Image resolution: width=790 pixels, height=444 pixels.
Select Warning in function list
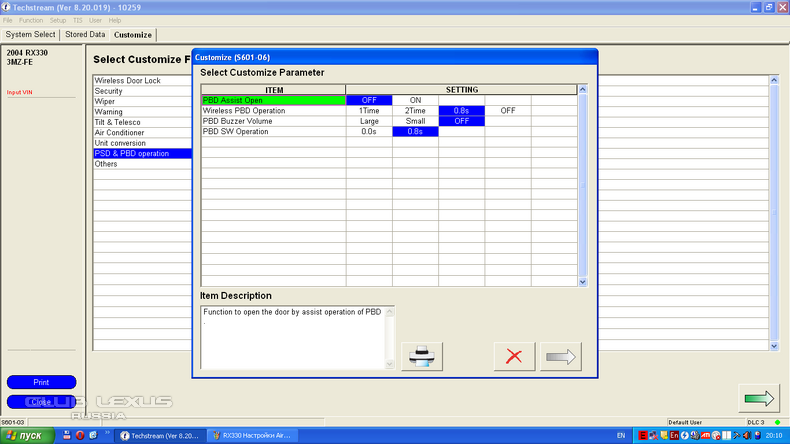pos(143,112)
